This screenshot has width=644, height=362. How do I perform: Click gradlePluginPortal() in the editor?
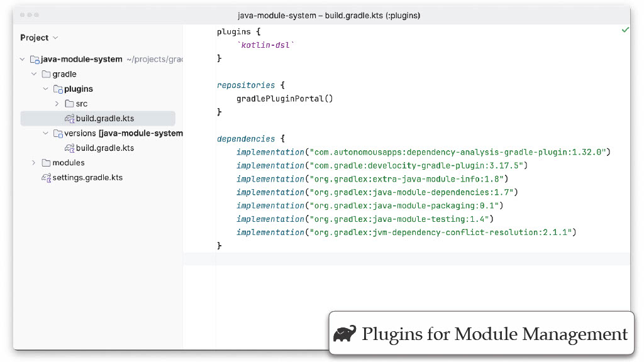285,99
